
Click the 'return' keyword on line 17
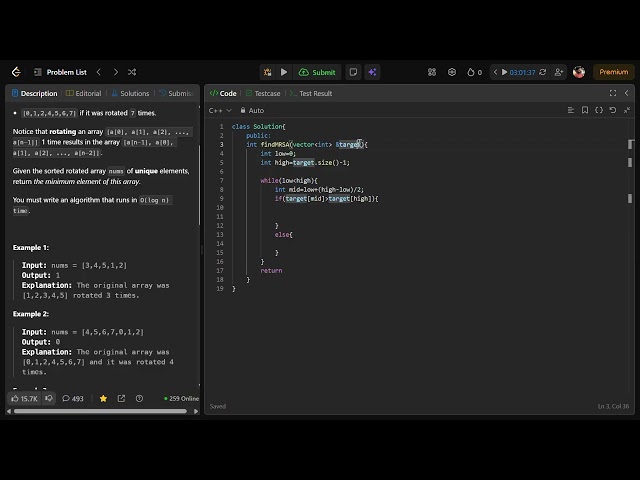pyautogui.click(x=271, y=271)
